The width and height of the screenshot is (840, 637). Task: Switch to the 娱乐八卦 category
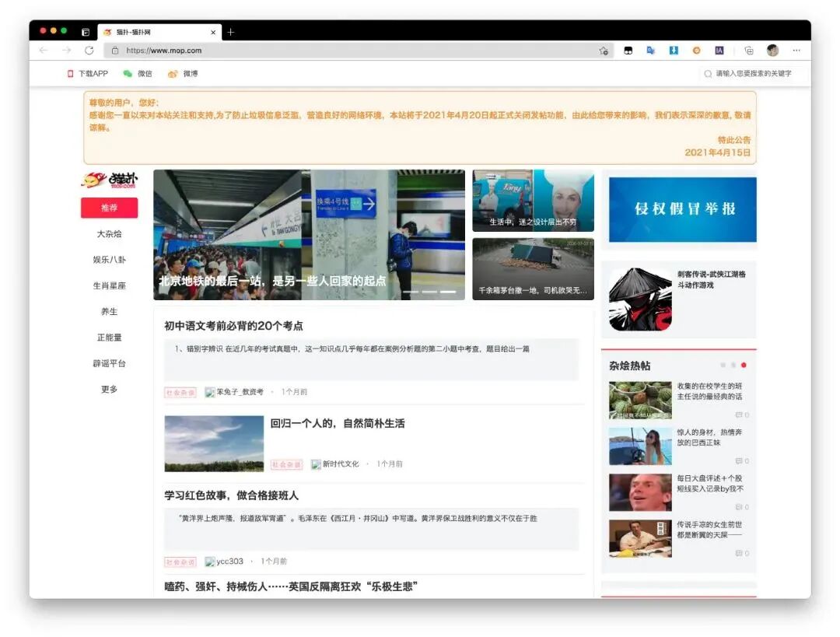point(109,259)
